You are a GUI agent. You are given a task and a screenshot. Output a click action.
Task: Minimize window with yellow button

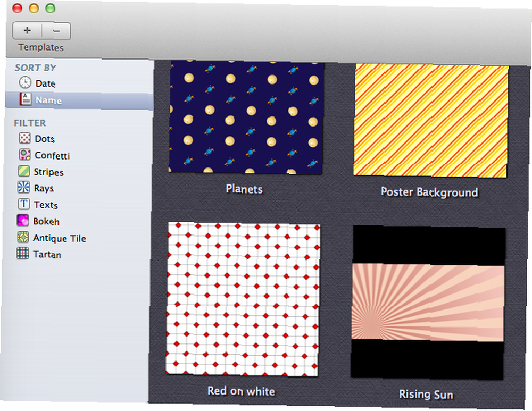point(34,8)
